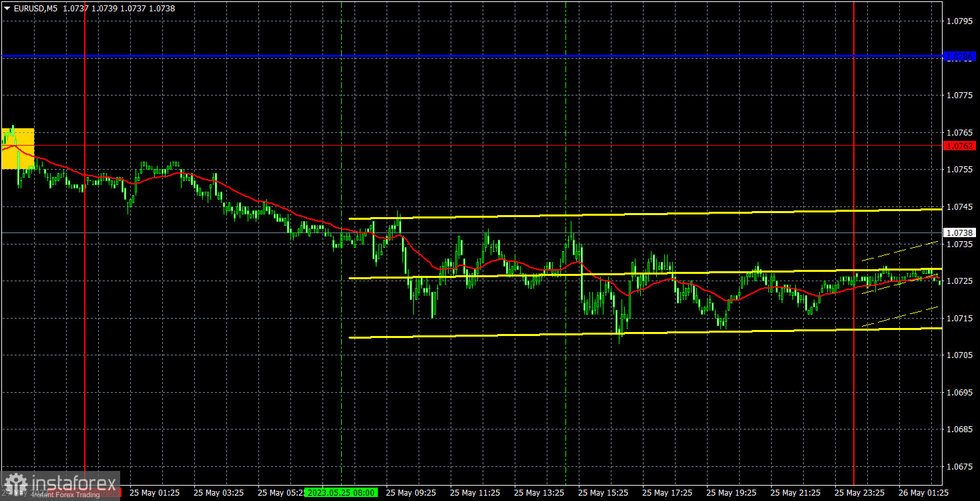Click the 25 May 23:25 time label
The width and height of the screenshot is (980, 501).
click(859, 492)
